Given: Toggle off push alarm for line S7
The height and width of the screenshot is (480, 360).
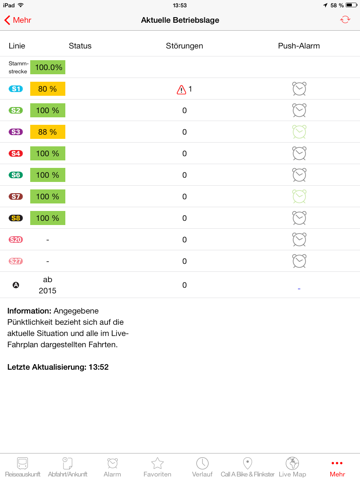Looking at the screenshot, I should click(299, 197).
